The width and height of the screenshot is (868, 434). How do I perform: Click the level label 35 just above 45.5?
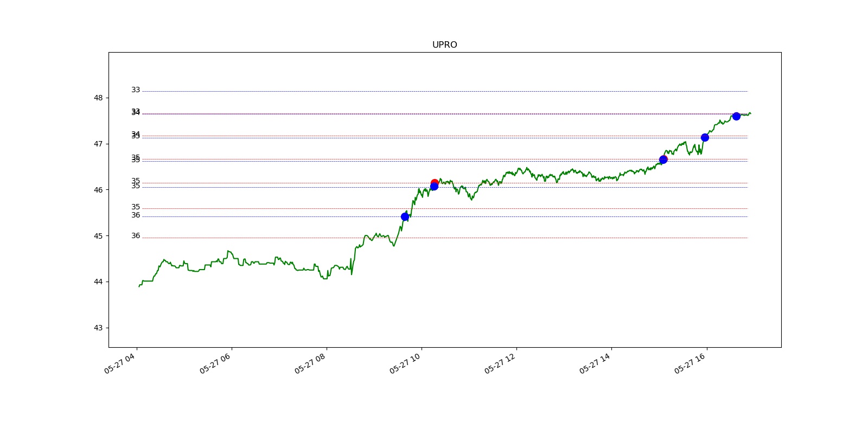point(136,207)
